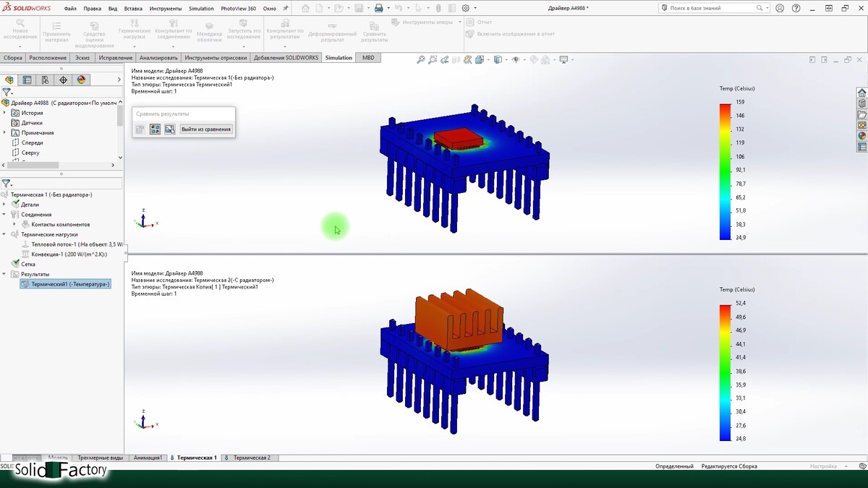Open the ConfigurationManager tab icon

pos(45,80)
